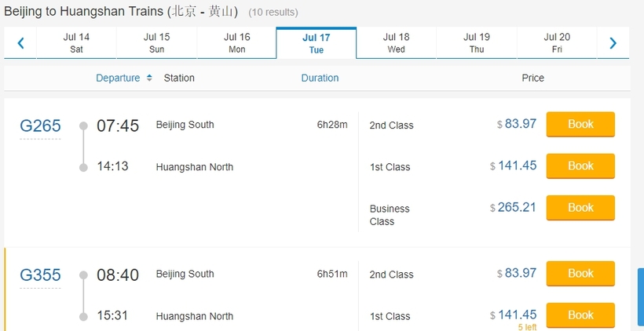The height and width of the screenshot is (331, 644).
Task: Open the Jul 18 Wed tab
Action: click(x=397, y=43)
